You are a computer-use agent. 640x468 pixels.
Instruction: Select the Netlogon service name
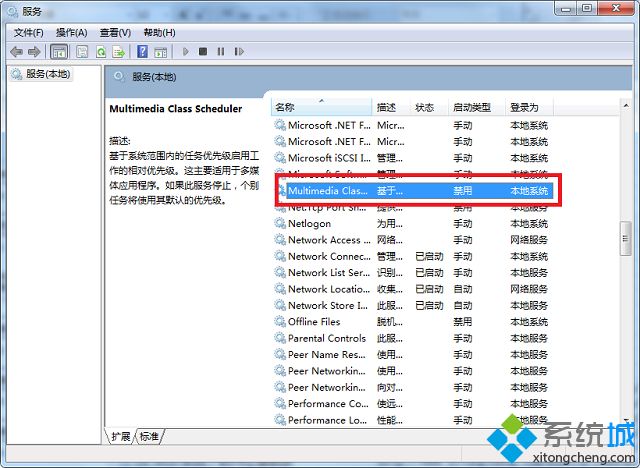click(309, 224)
